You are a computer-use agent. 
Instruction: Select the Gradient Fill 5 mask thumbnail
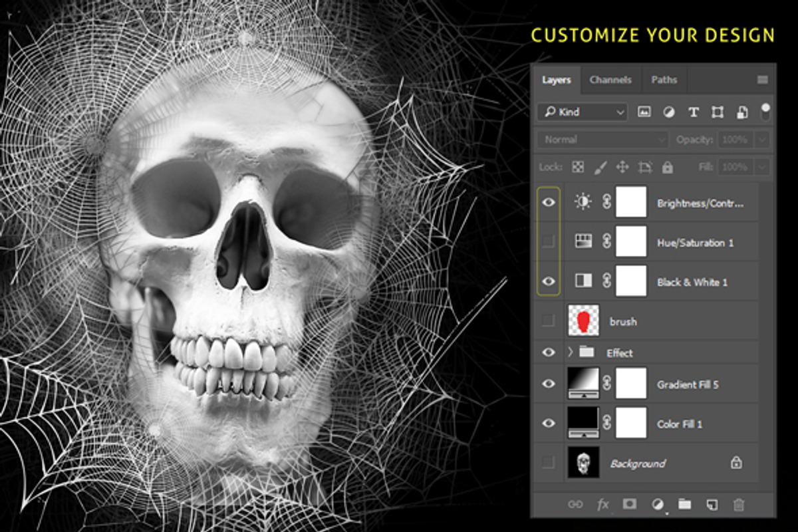coord(631,384)
